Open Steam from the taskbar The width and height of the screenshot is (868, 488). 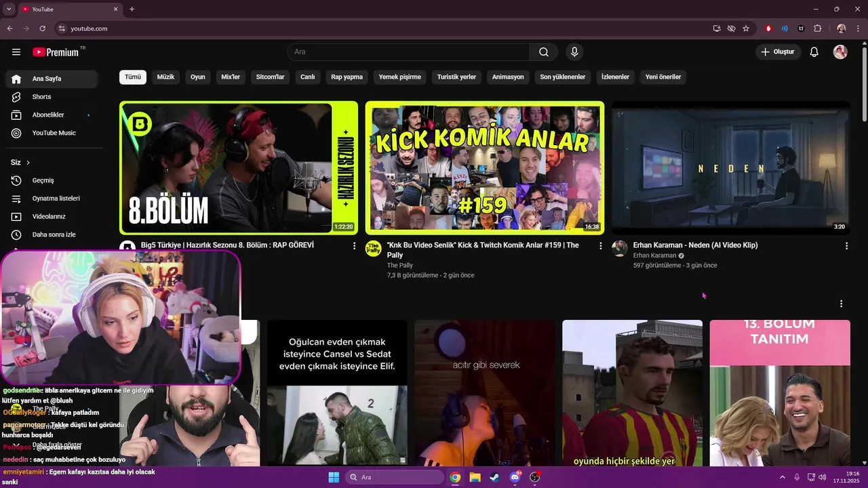coord(494,477)
